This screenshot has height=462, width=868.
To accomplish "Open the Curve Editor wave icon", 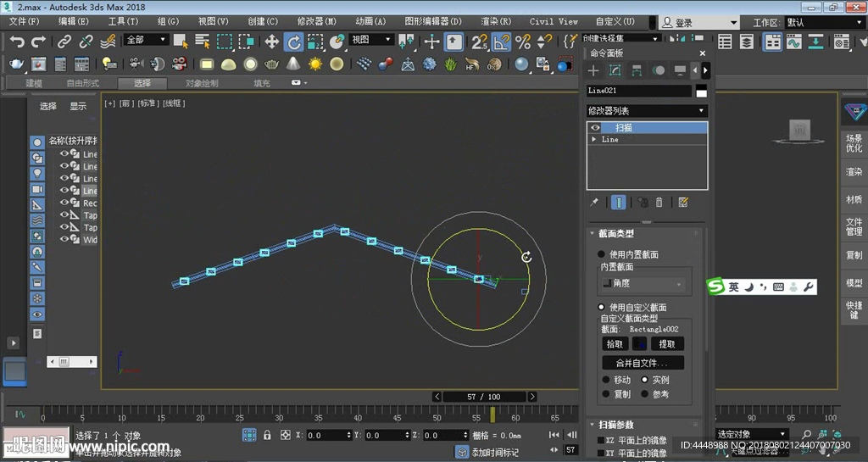I will [793, 42].
